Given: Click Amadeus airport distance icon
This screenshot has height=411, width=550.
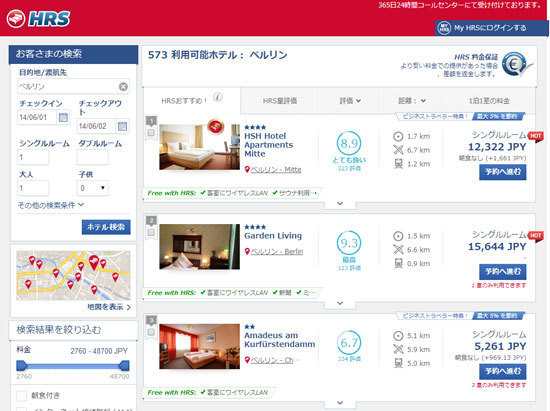Looking at the screenshot, I should click(x=398, y=349).
